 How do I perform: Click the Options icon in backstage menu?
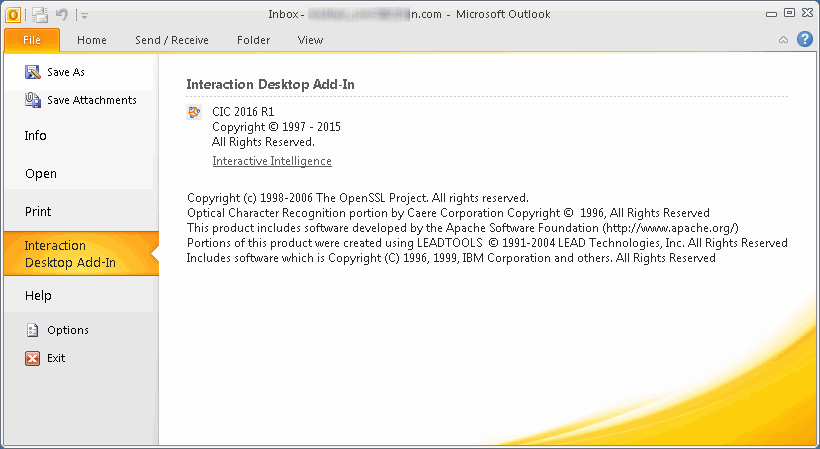click(32, 330)
